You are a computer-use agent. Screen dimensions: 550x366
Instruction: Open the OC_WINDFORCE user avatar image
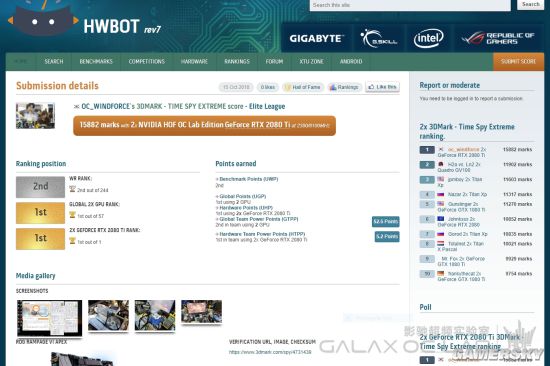coord(35,115)
